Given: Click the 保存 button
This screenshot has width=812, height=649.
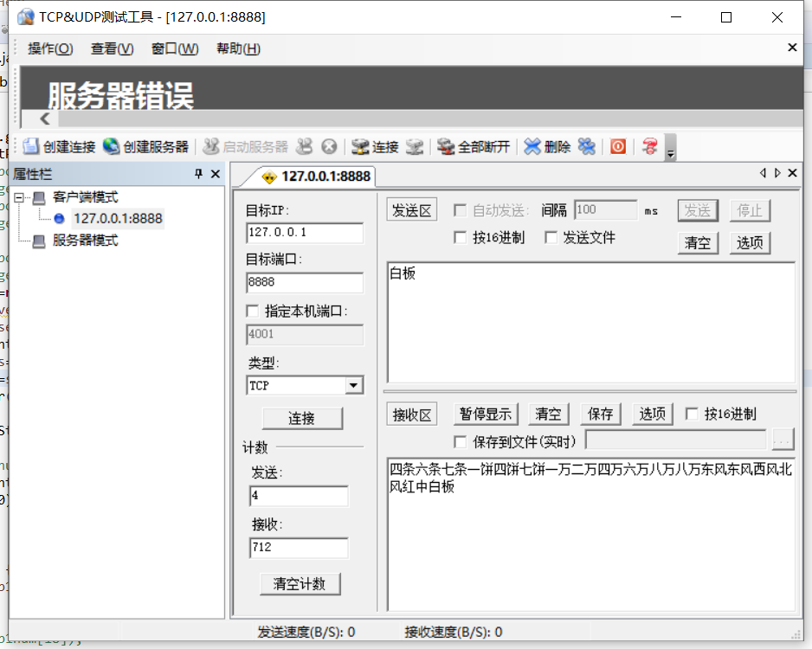Looking at the screenshot, I should point(601,414).
